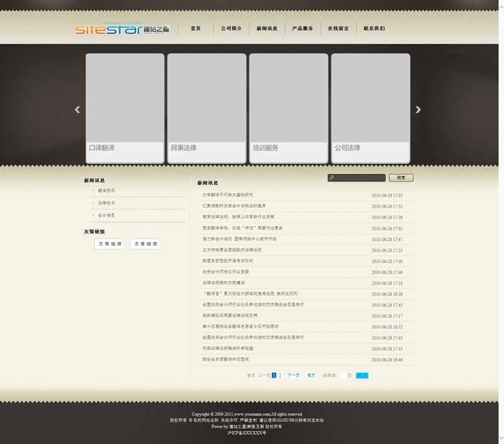
Task: Select the 会计信息 sidebar category
Action: pos(106,215)
